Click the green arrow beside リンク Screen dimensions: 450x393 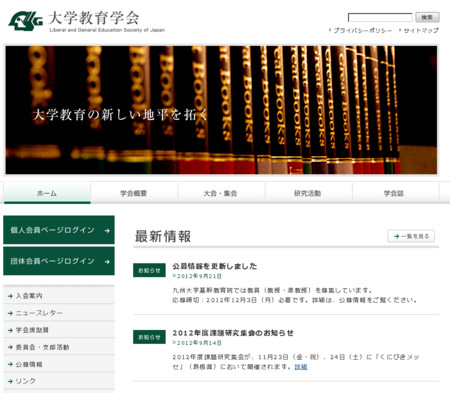[x=10, y=381]
